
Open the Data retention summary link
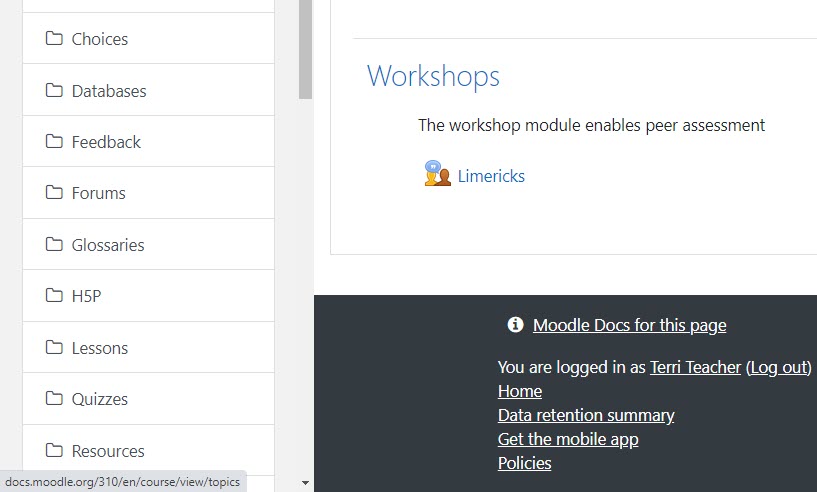tap(586, 415)
